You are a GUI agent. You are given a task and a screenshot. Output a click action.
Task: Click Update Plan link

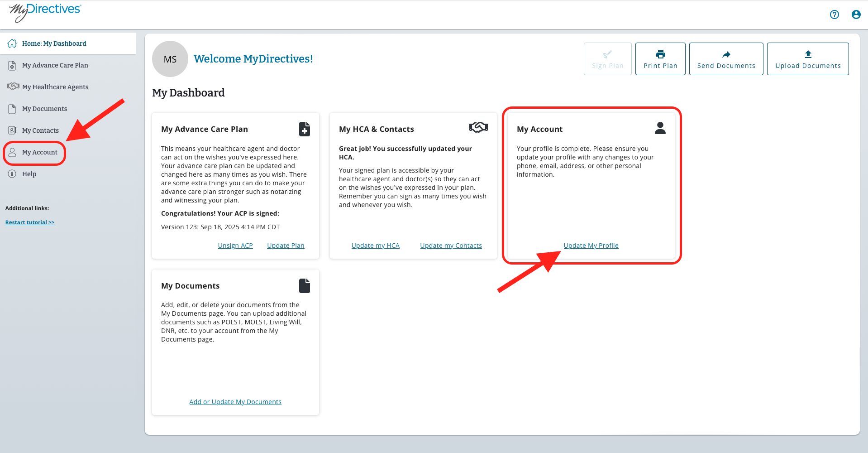[x=286, y=246]
